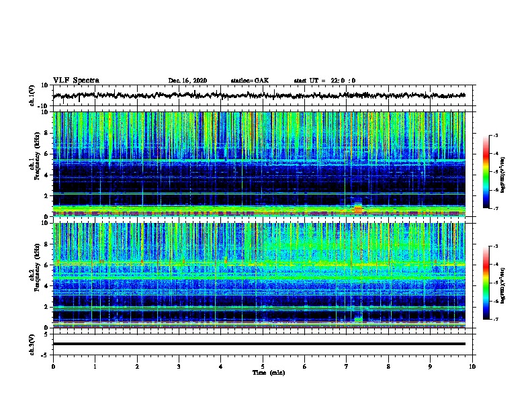Click the "ch.3(V)" axis label
This screenshot has width=532, height=411.
pos(32,345)
